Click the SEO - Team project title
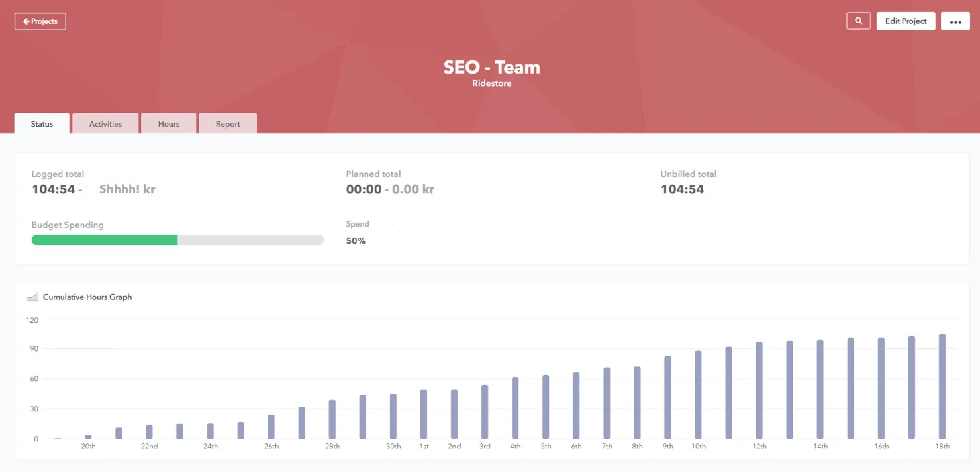Screen dimensions: 980x473 491,66
